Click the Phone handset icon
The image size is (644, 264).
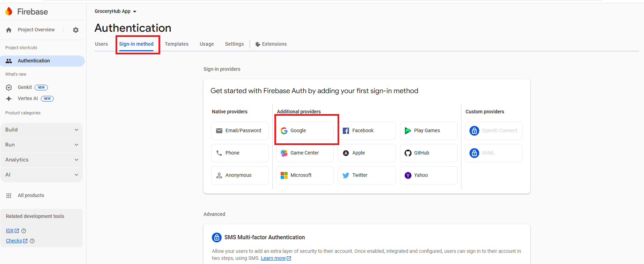pyautogui.click(x=219, y=153)
